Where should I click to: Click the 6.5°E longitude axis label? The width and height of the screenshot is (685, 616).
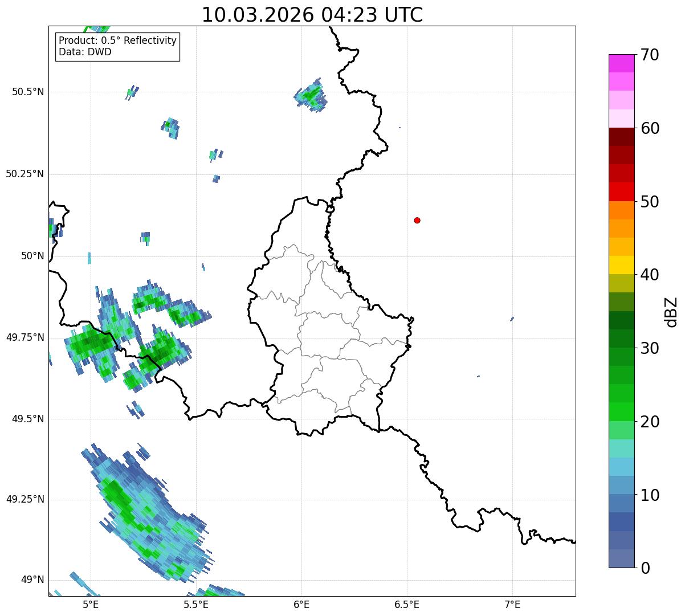point(407,605)
